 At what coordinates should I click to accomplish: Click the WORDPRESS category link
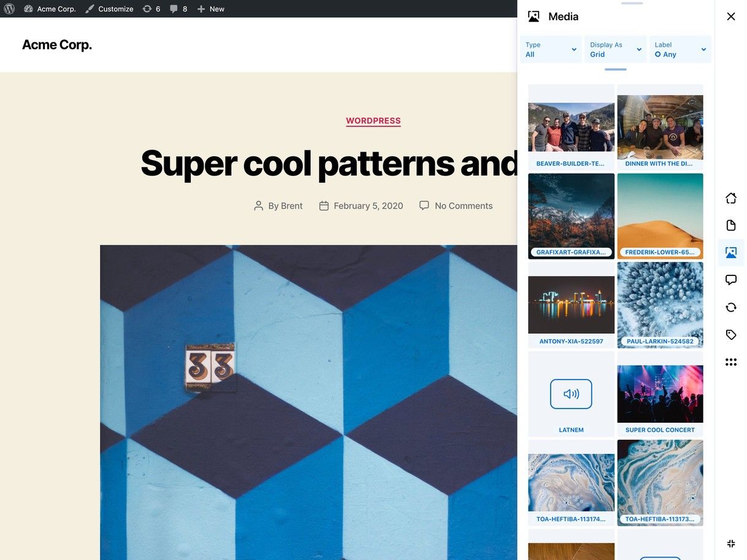(373, 121)
